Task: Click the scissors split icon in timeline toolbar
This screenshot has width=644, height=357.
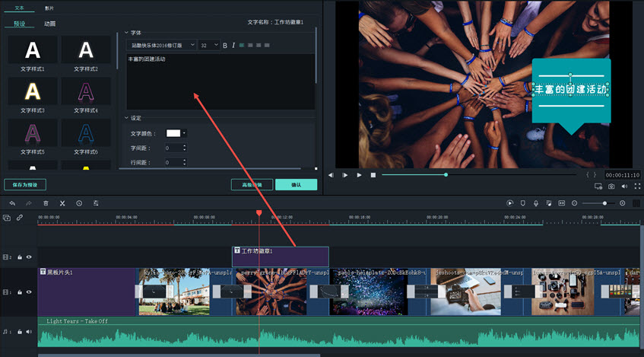Action: click(x=62, y=203)
